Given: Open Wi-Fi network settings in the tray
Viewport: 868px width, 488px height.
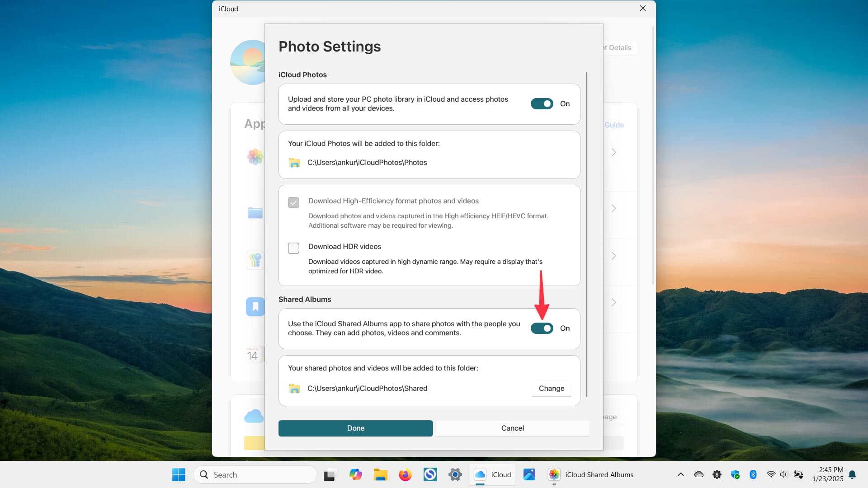Looking at the screenshot, I should (771, 474).
